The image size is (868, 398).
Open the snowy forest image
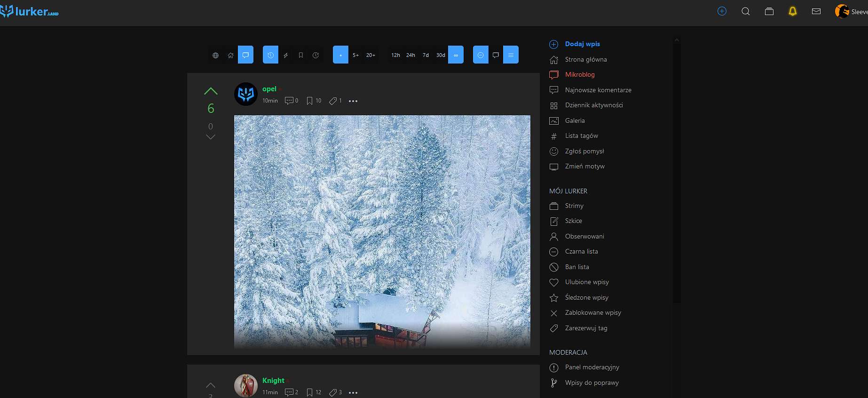tap(382, 231)
